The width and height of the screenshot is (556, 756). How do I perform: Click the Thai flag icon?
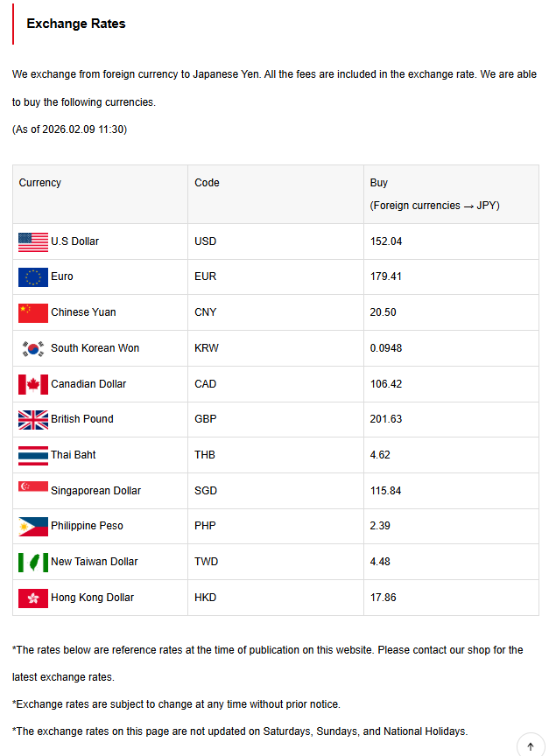(33, 455)
